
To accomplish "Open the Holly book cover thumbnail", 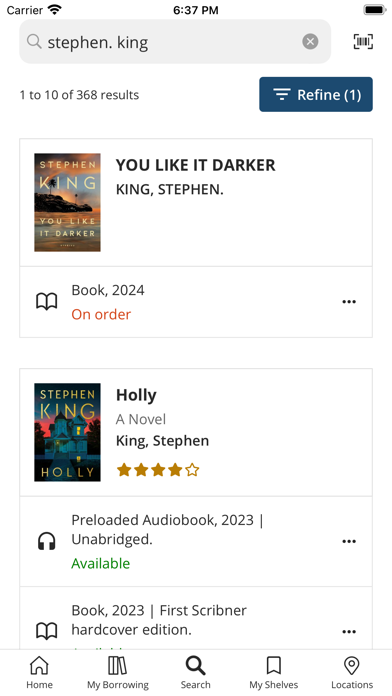I will coord(67,432).
